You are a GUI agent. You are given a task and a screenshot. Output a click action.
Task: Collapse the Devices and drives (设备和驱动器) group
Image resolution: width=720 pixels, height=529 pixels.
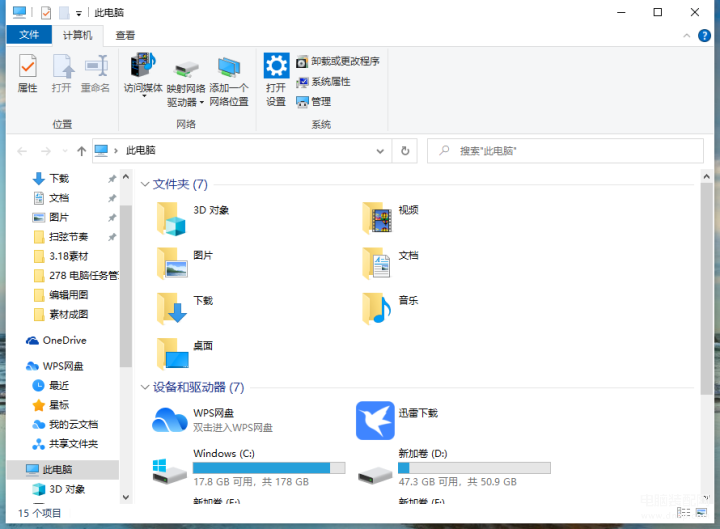(145, 387)
